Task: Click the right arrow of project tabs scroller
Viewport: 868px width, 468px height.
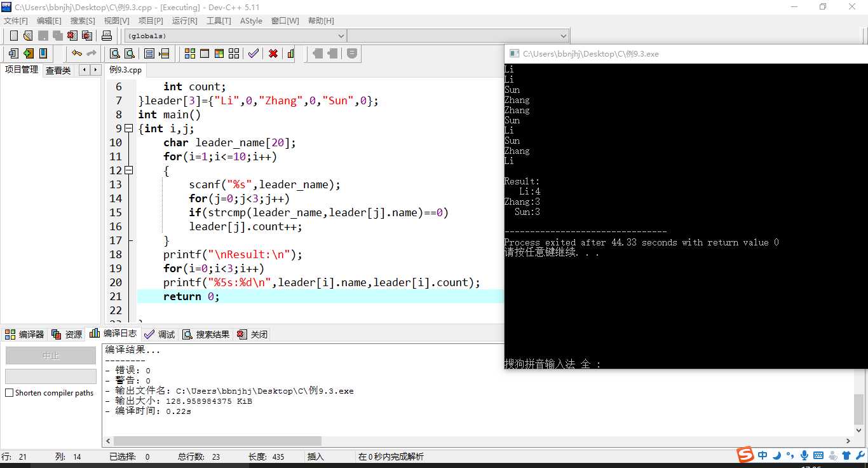Action: [x=95, y=70]
